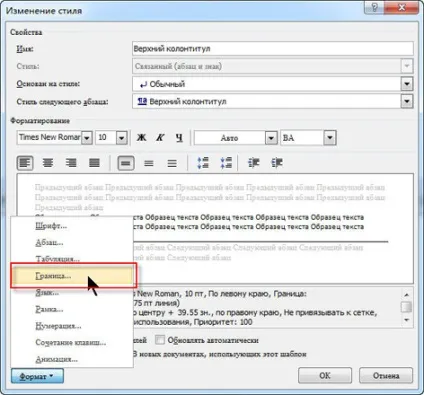
Task: Toggle the Обновлять автоматически checkbox
Action: point(160,340)
